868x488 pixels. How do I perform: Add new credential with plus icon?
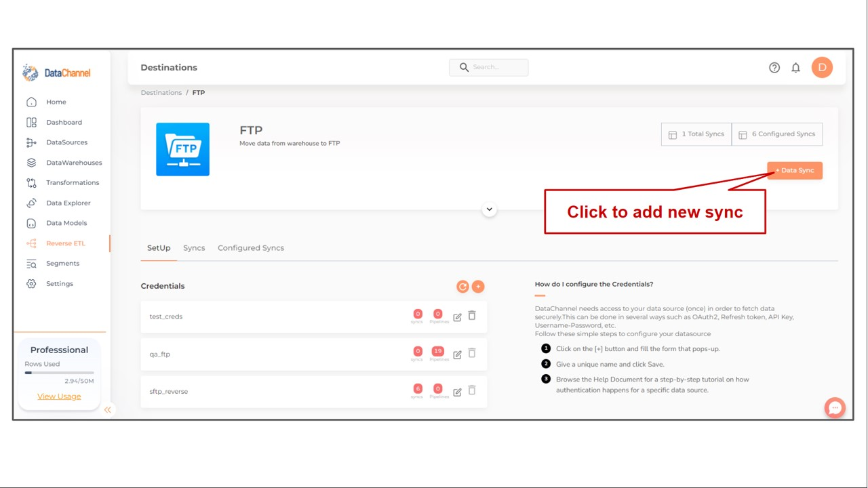click(x=478, y=287)
